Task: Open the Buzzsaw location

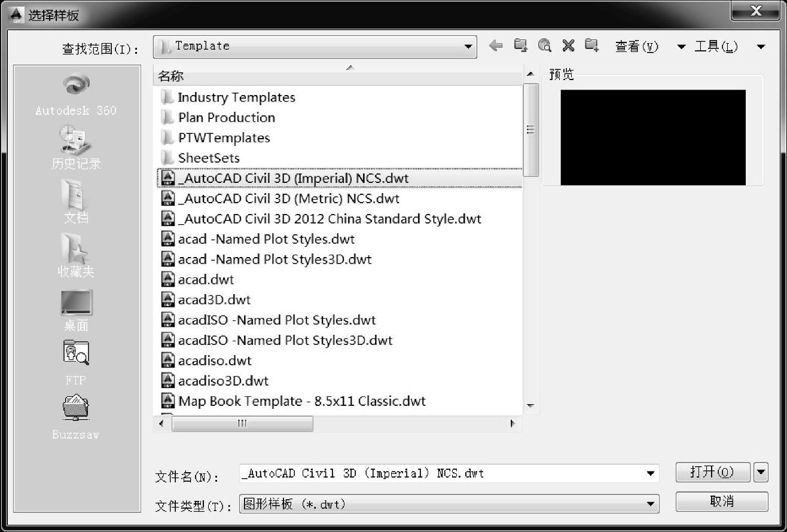Action: click(76, 417)
